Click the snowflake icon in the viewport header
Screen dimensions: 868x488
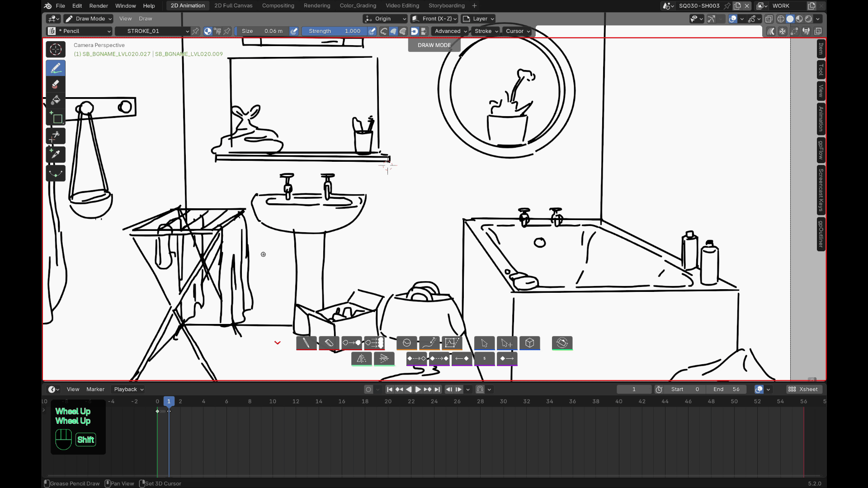click(x=783, y=31)
